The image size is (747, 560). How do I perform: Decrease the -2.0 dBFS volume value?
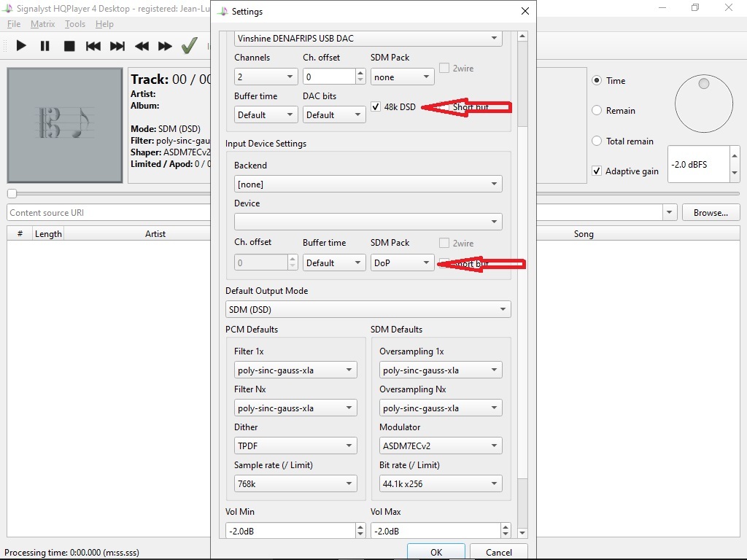coord(735,173)
